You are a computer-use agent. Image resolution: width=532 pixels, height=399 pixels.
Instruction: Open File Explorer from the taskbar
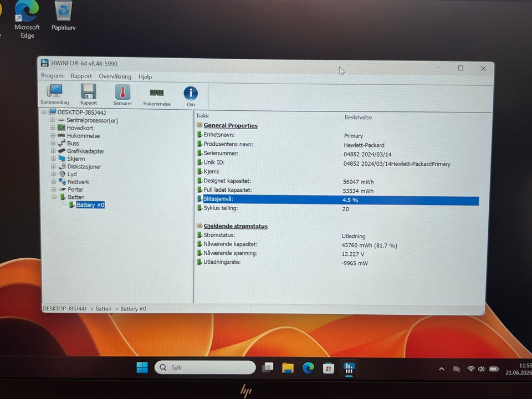[288, 368]
